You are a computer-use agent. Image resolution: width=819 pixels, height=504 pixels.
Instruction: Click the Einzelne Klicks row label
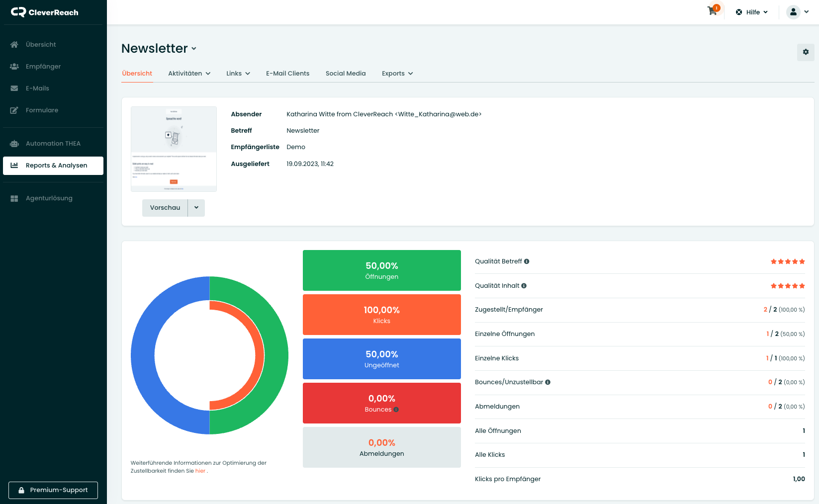(497, 358)
